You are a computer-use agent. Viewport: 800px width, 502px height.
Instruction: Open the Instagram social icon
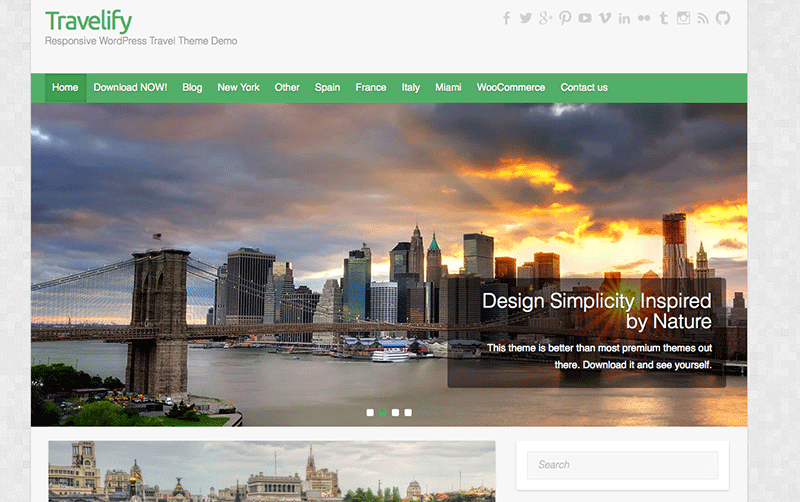click(683, 18)
